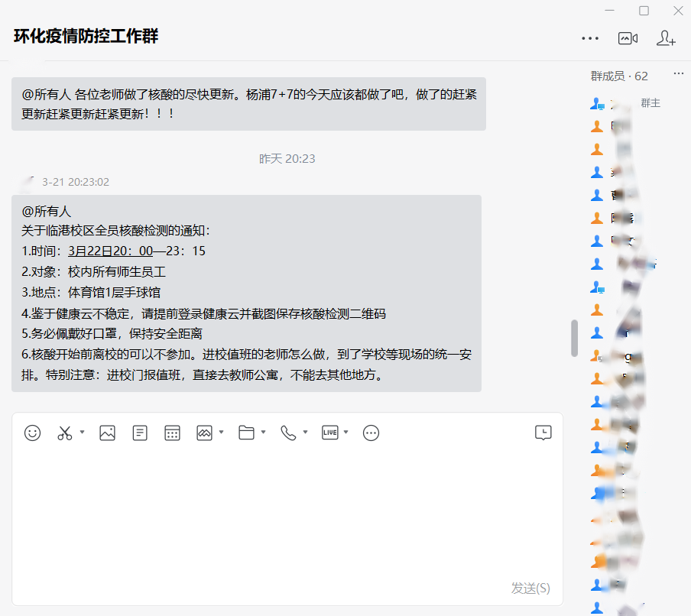691x616 pixels.
Task: Expand the screenshot tool dropdown arrow
Action: 82,433
